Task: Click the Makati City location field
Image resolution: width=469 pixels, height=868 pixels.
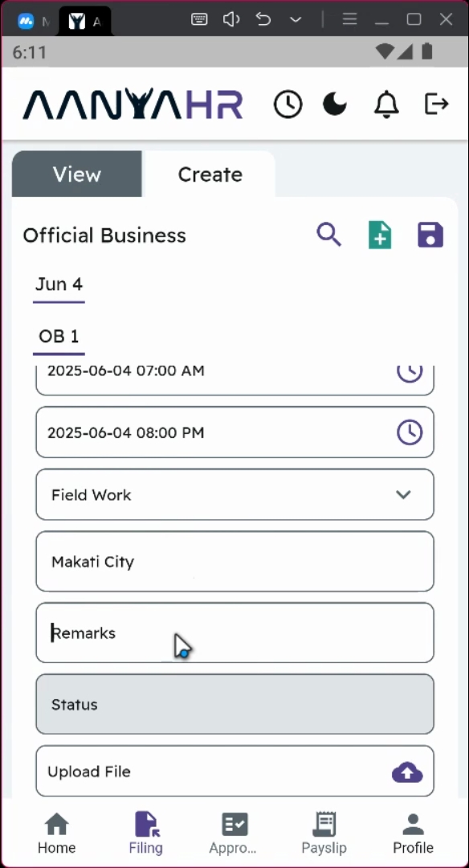Action: [x=235, y=561]
